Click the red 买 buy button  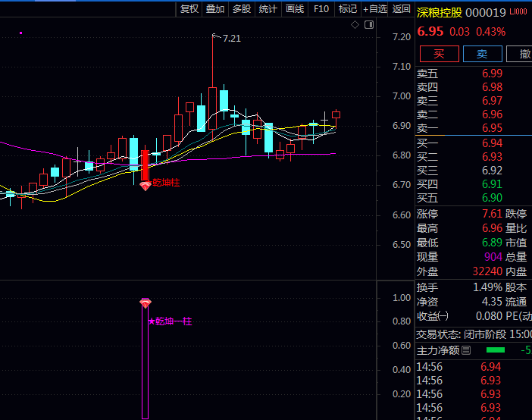[439, 54]
